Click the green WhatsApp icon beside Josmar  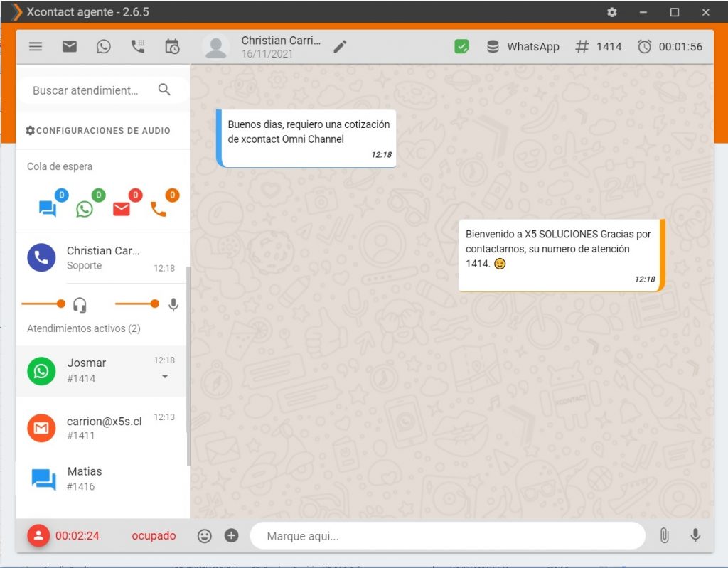(x=41, y=370)
